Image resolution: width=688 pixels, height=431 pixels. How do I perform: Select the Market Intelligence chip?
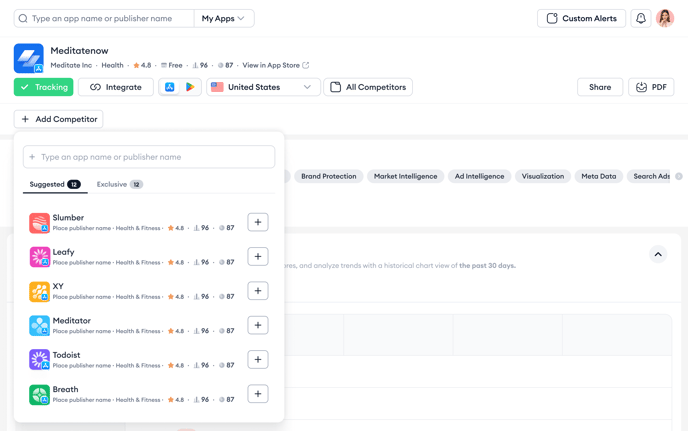point(405,176)
